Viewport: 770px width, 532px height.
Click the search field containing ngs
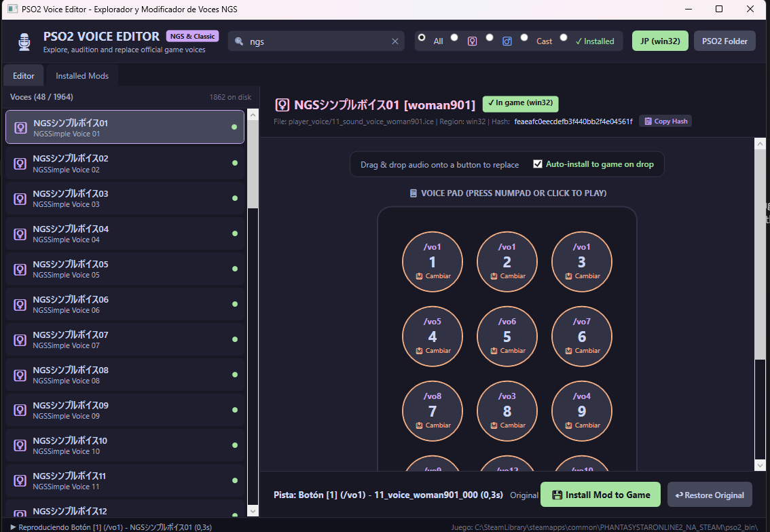pos(316,41)
